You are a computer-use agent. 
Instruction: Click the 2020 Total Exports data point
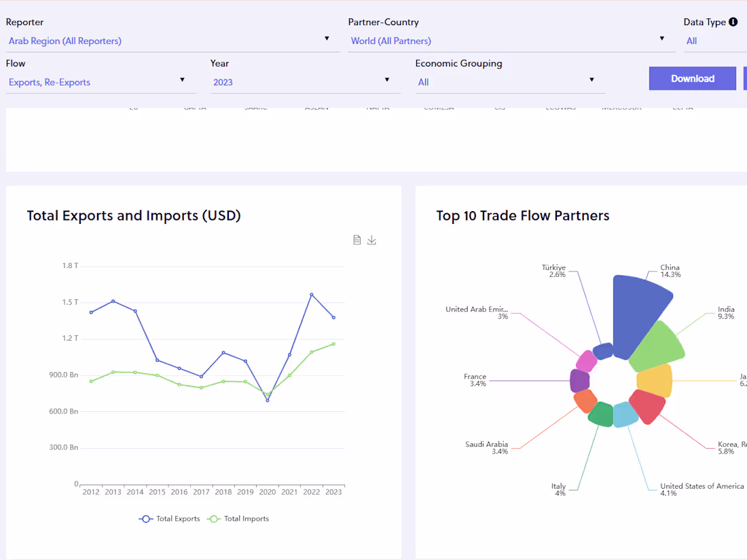[267, 399]
